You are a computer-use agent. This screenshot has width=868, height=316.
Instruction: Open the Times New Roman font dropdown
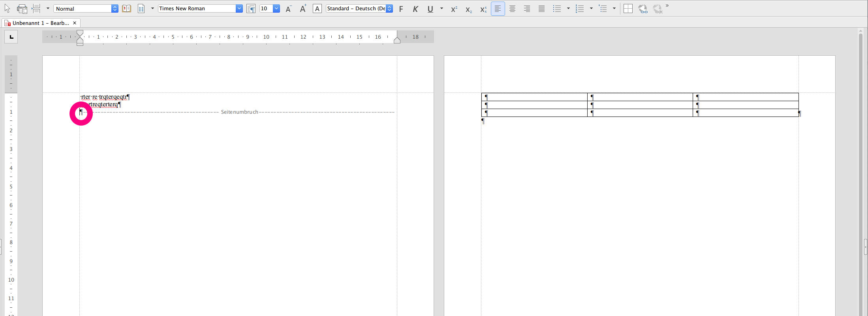point(239,9)
